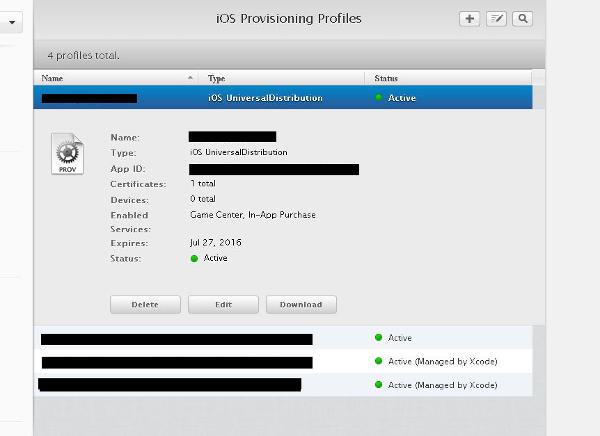Open the dropdown arrow at far left

click(x=12, y=22)
